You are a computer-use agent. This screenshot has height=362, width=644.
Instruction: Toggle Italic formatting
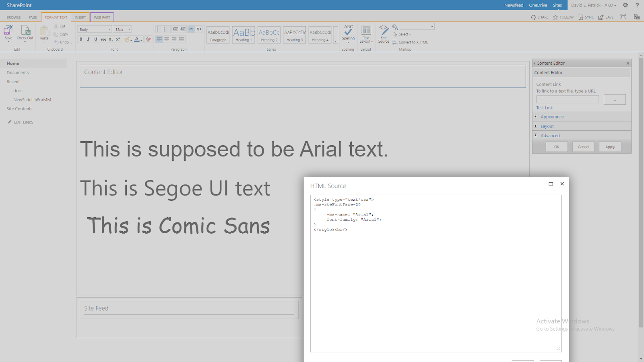pyautogui.click(x=88, y=39)
